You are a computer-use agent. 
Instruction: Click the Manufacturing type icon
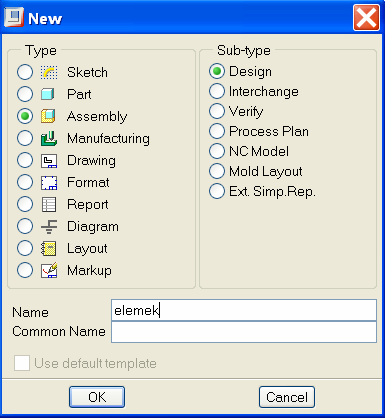(49, 138)
